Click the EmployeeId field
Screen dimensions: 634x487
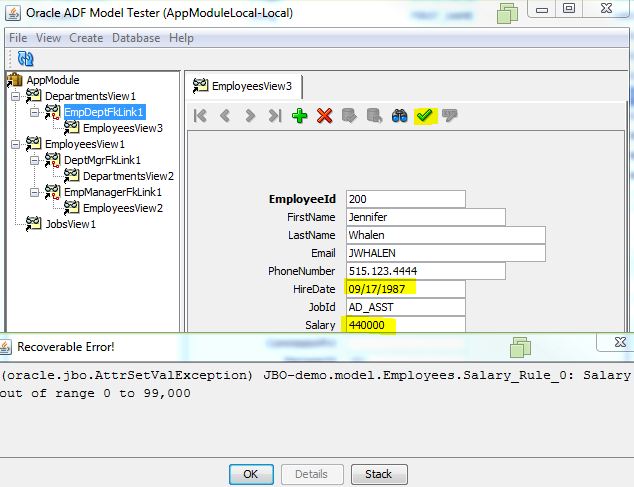(406, 199)
